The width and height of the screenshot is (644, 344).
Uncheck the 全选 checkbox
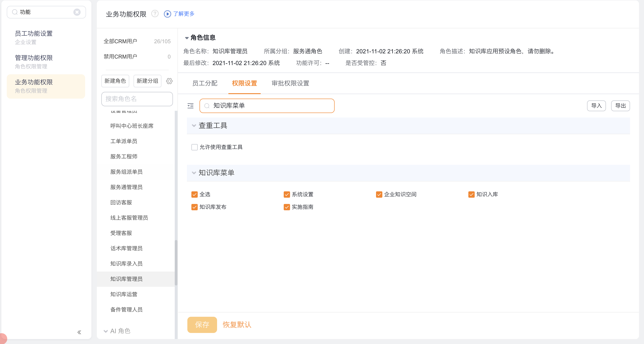click(x=194, y=194)
